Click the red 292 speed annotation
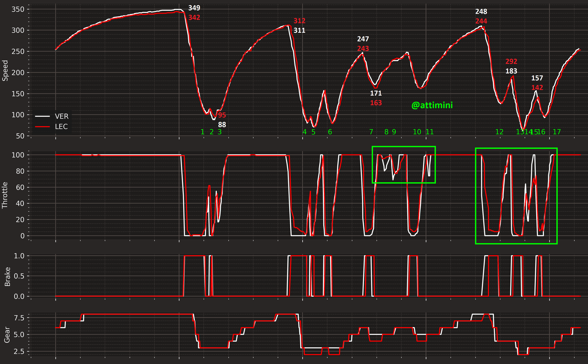This screenshot has height=364, width=588. coord(511,61)
